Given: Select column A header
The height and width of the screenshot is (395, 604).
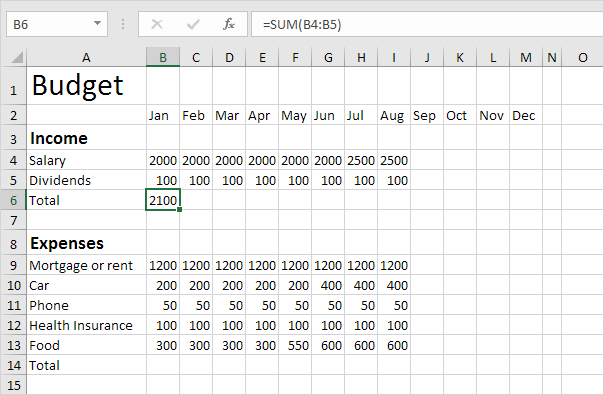Looking at the screenshot, I should pyautogui.click(x=86, y=57).
